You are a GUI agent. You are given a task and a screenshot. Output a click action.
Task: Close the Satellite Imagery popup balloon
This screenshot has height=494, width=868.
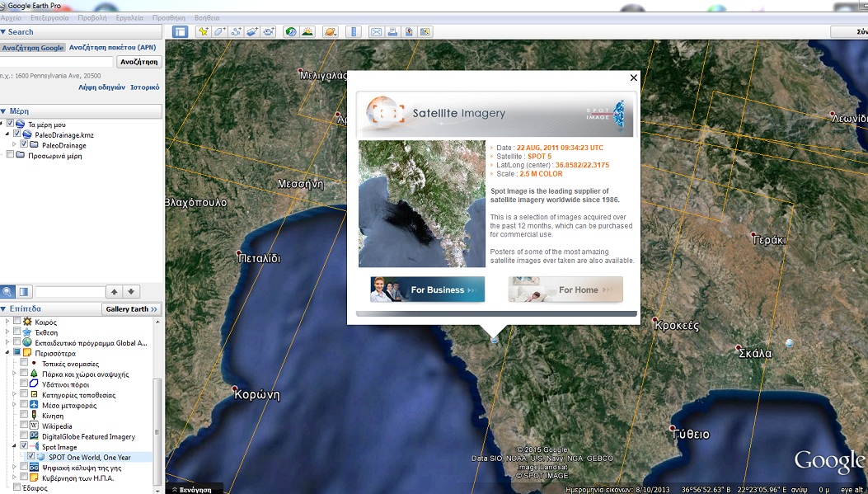[634, 78]
